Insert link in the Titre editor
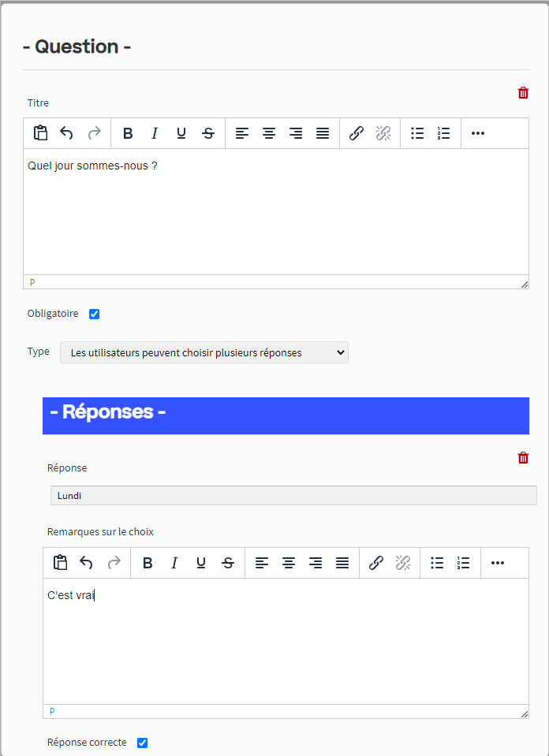549x756 pixels. [x=357, y=133]
